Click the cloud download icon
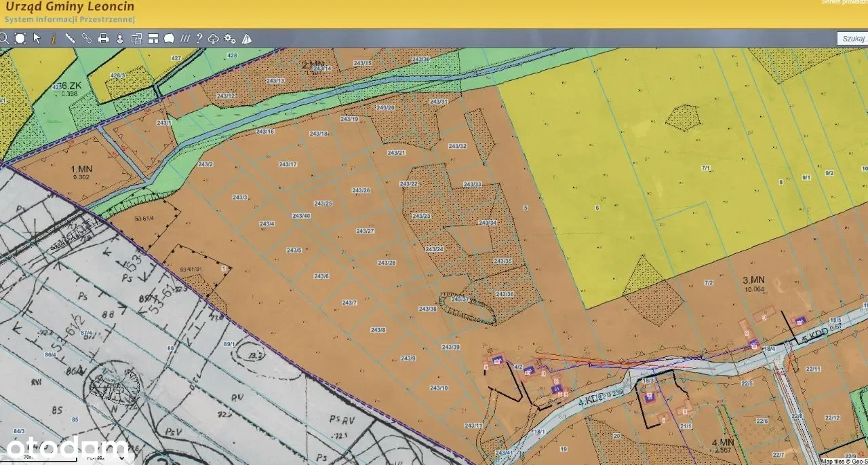 [x=214, y=39]
